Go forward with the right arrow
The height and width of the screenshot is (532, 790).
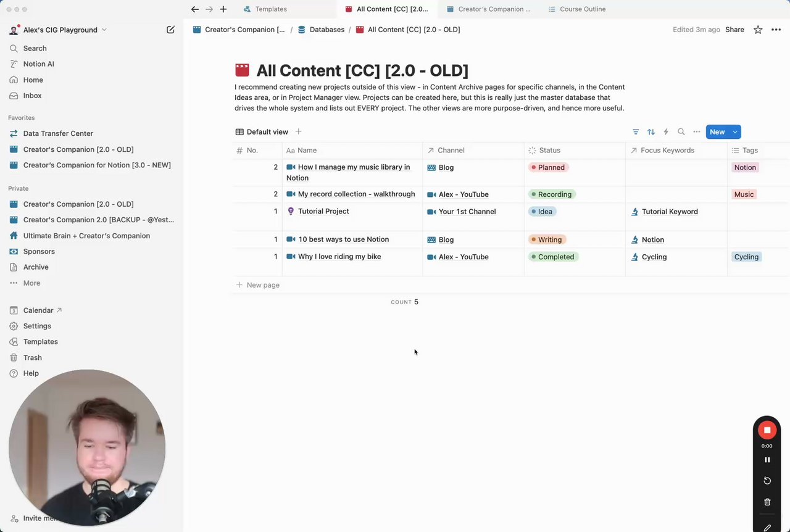pos(209,9)
